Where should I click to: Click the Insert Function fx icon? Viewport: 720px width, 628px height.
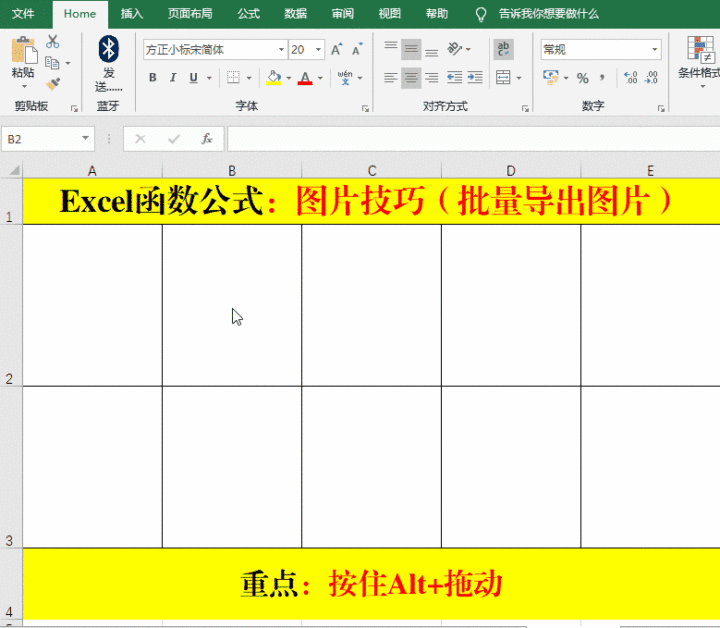pyautogui.click(x=207, y=139)
